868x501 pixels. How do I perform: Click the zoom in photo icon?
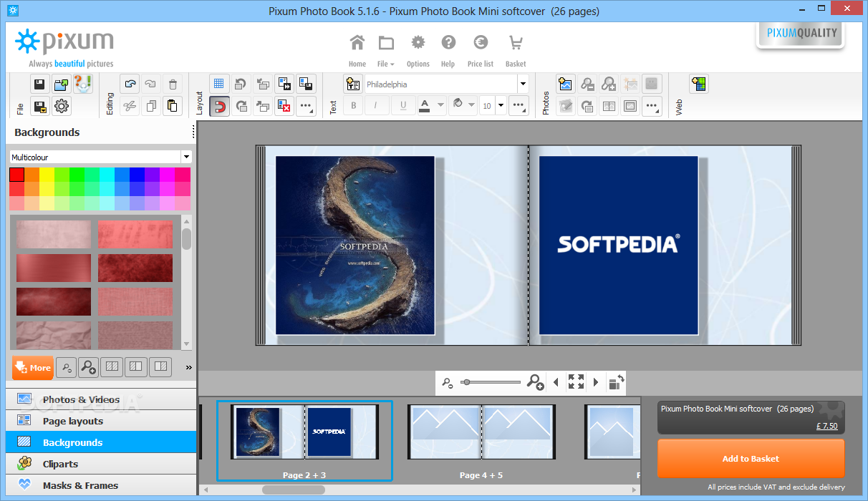coord(609,84)
